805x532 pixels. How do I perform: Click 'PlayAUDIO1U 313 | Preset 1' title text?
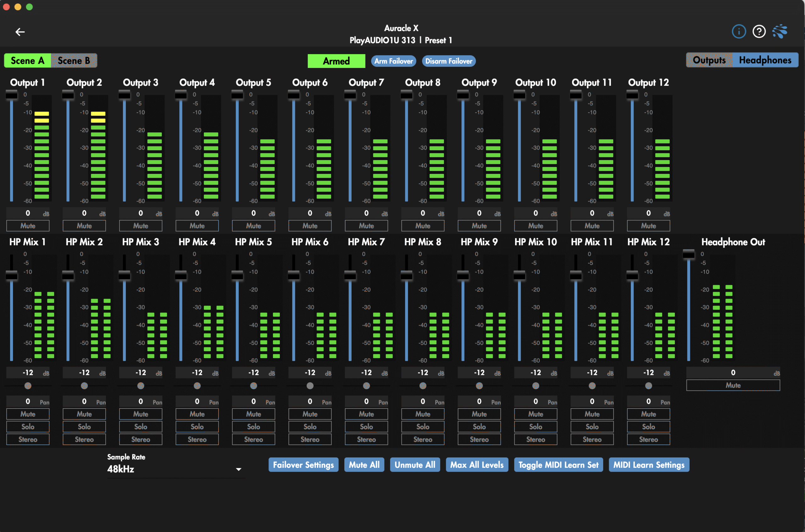(x=401, y=40)
